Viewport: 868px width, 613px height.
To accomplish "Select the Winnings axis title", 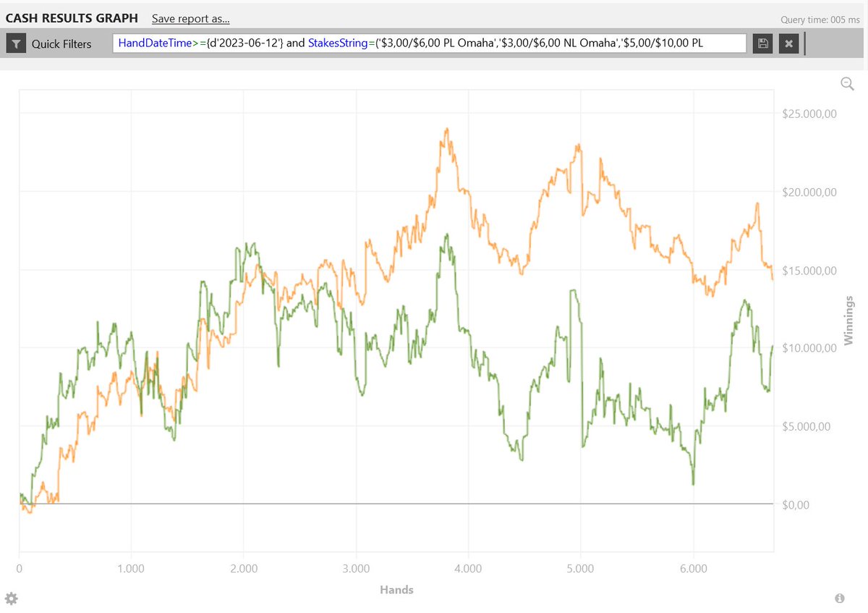I will [x=850, y=321].
